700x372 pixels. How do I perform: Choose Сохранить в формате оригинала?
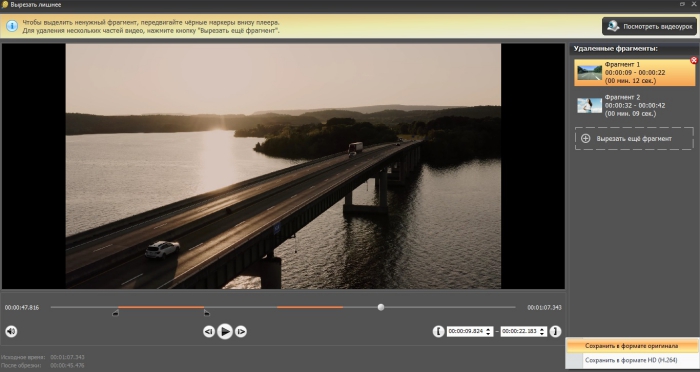click(x=632, y=346)
